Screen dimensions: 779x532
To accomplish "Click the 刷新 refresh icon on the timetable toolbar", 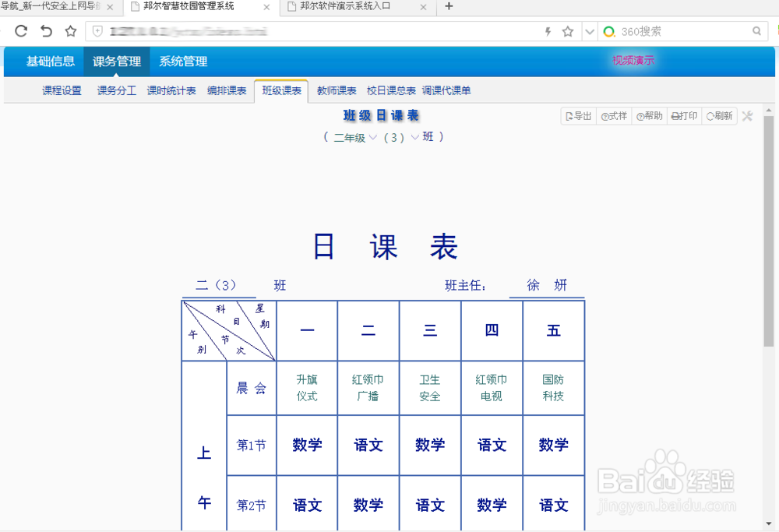I will pyautogui.click(x=718, y=115).
